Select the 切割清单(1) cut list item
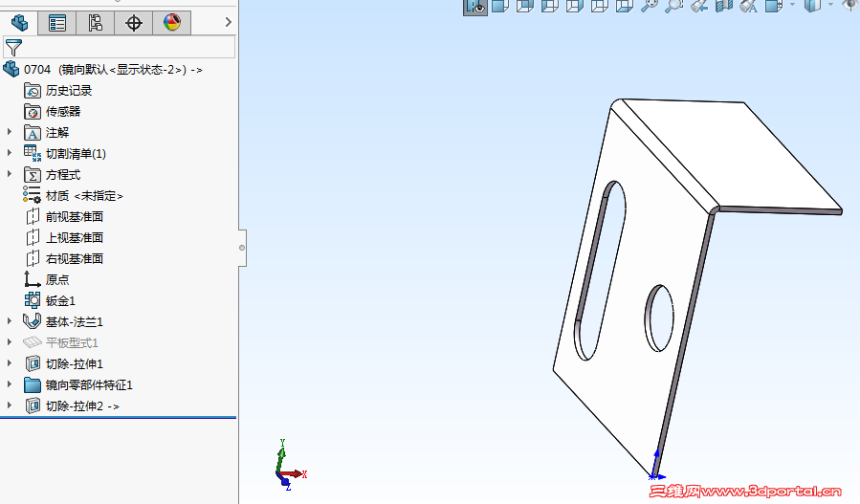 click(76, 154)
